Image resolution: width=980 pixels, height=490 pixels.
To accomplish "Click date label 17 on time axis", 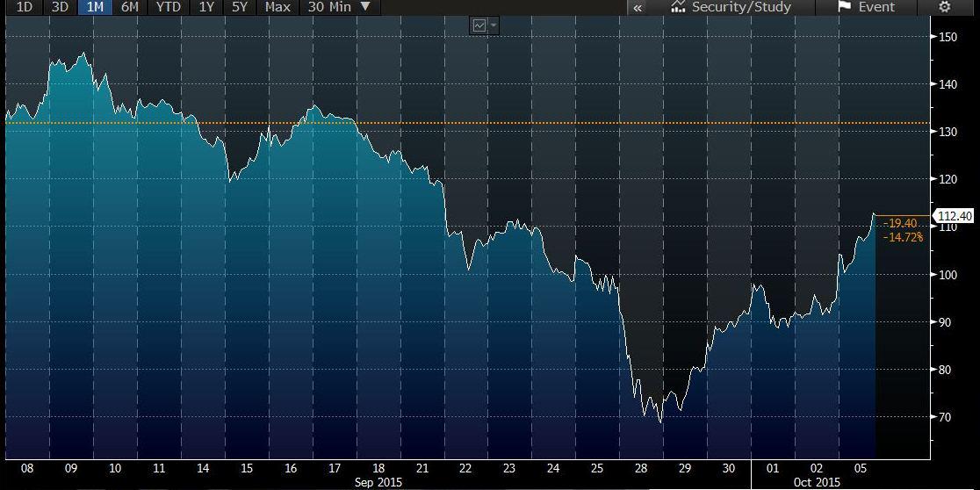I will click(x=335, y=467).
